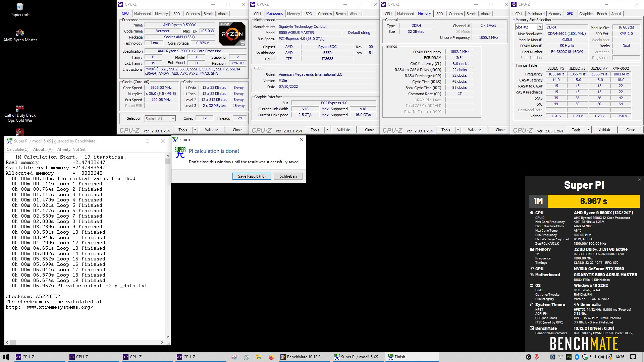Expand the Socket #1 selection dropdown
The image size is (644, 362).
click(x=172, y=119)
